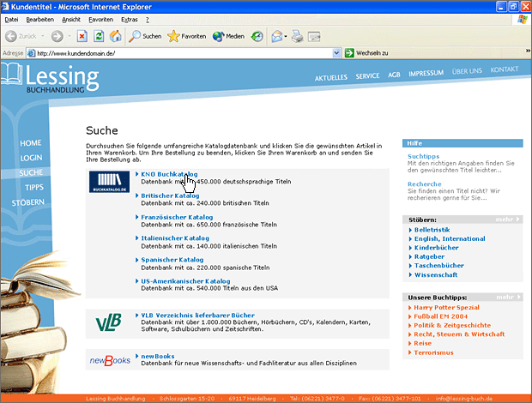Go to the browser Home icon
The width and height of the screenshot is (532, 403).
[115, 36]
